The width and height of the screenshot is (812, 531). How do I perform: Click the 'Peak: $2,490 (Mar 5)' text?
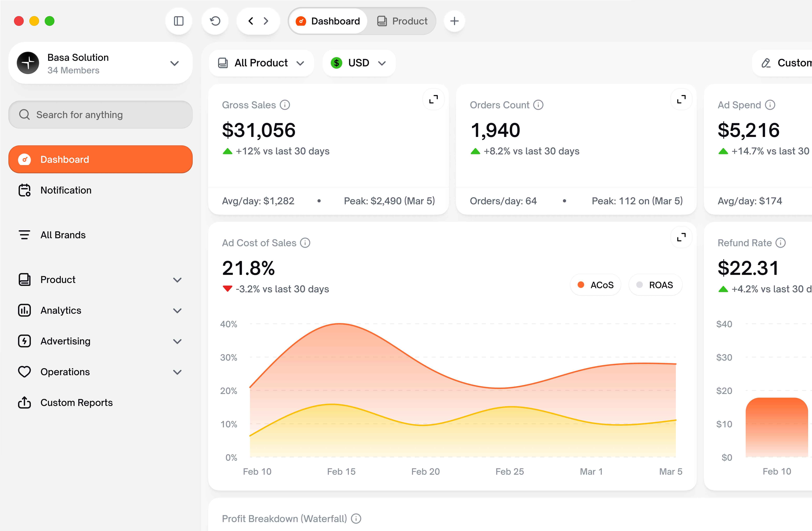tap(389, 201)
